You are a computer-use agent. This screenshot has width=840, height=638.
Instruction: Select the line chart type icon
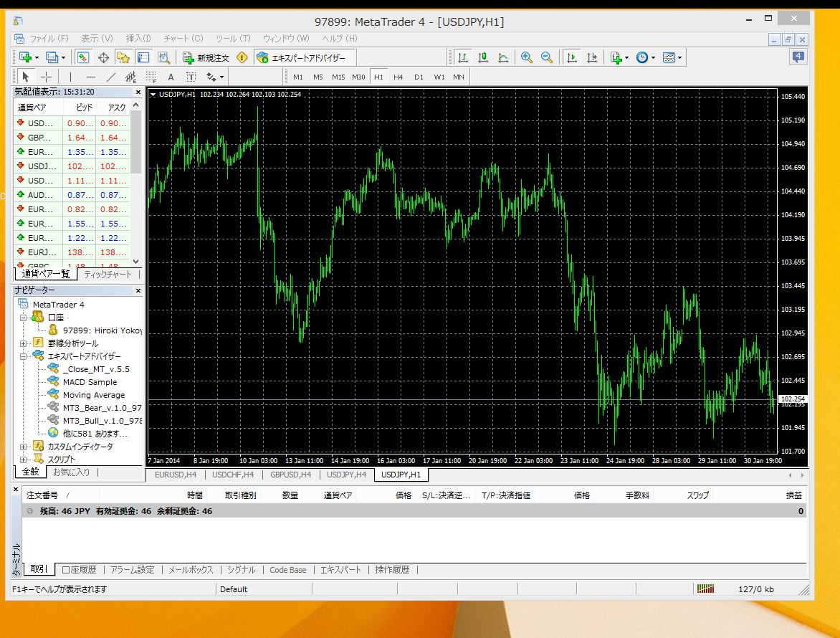point(503,57)
